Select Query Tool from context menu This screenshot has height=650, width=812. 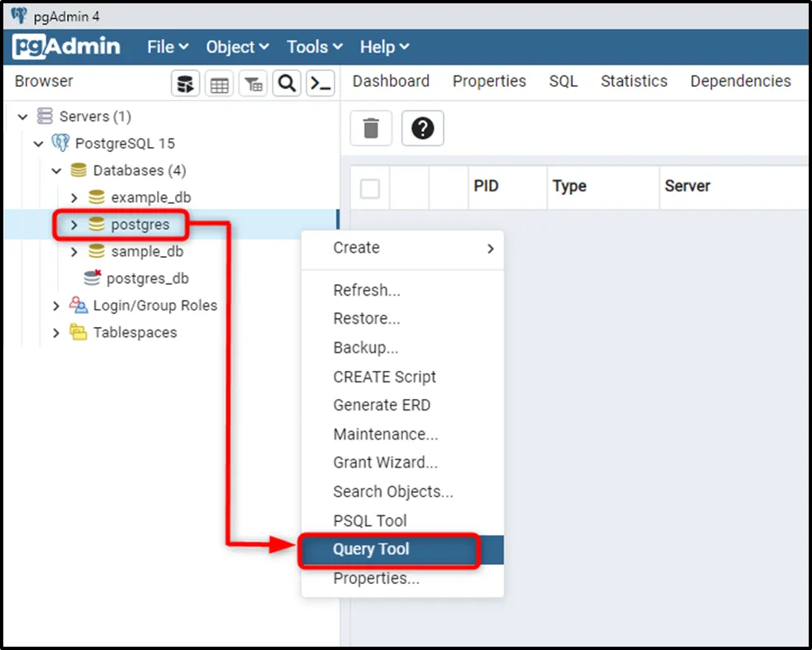click(x=372, y=549)
